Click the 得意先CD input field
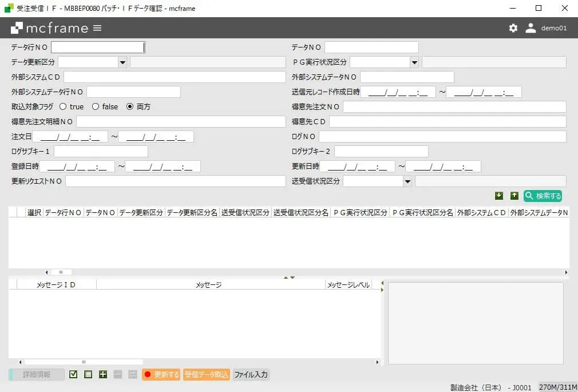 point(448,122)
